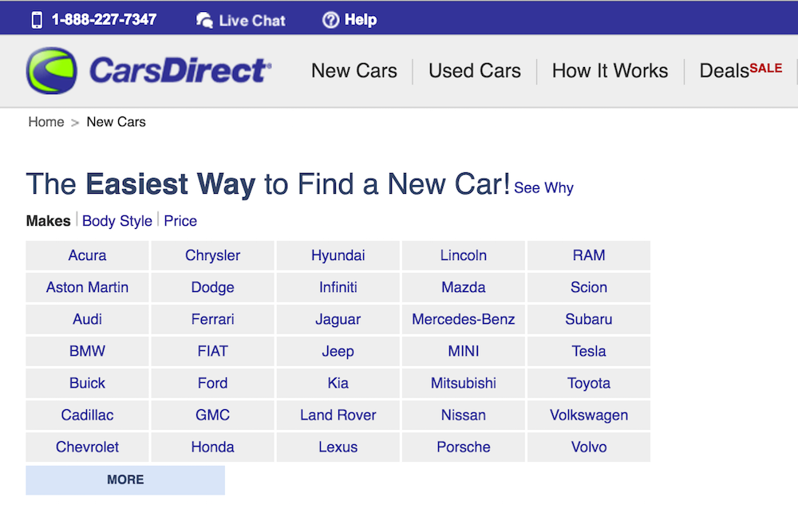Select Jeep make
The width and height of the screenshot is (798, 532).
coord(338,351)
